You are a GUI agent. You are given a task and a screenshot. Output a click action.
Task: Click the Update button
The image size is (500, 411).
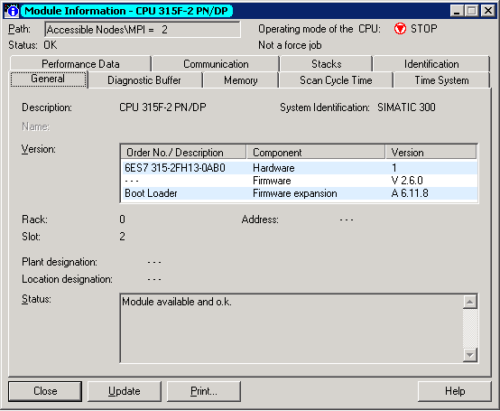click(x=124, y=391)
